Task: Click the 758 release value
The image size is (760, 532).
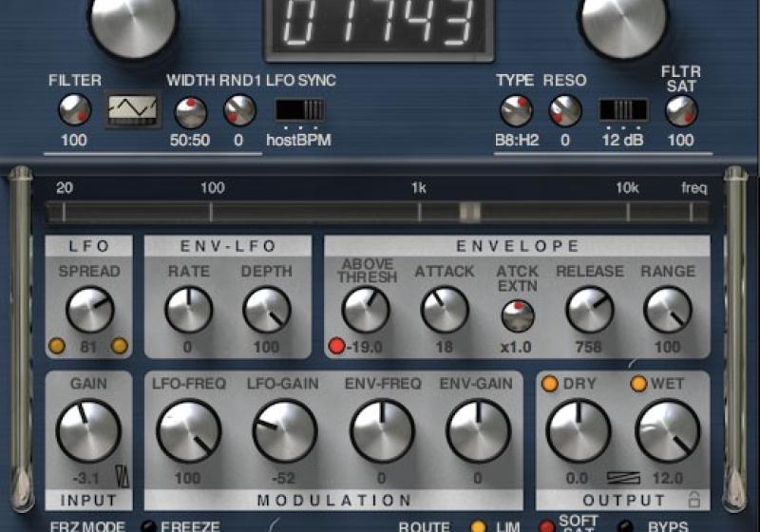Action: 588,347
